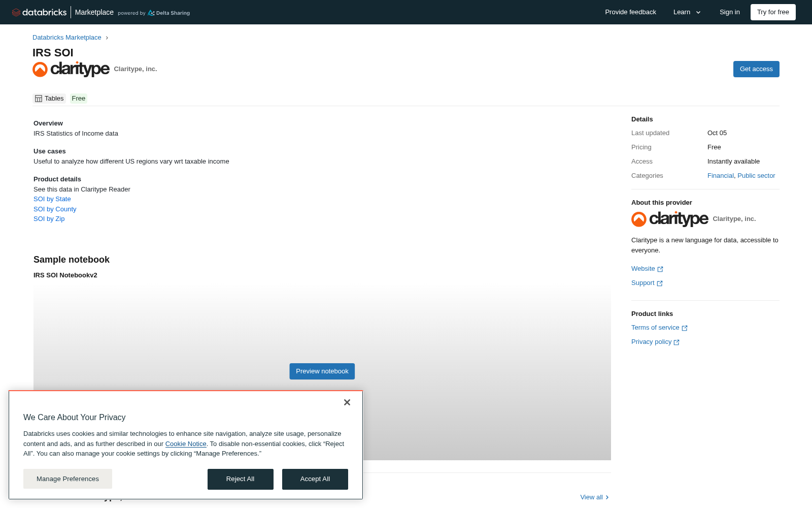Viewport: 812px width, 508px height.
Task: Click the 'About this provider' heading
Action: pyautogui.click(x=662, y=203)
